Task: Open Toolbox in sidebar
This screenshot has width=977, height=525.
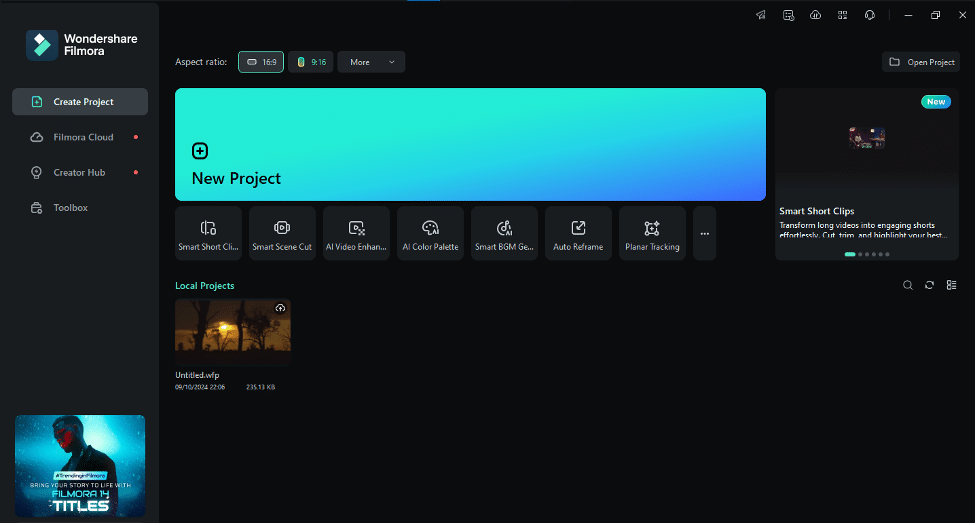Action: point(80,208)
